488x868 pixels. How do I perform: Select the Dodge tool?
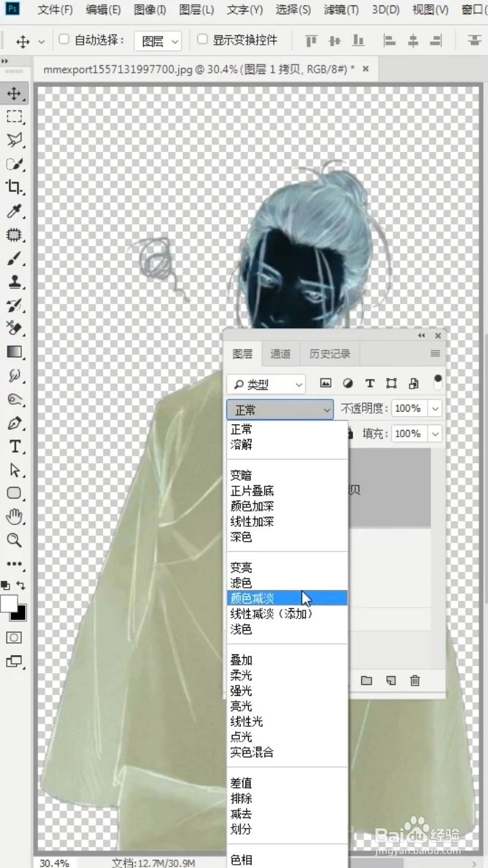tap(14, 399)
